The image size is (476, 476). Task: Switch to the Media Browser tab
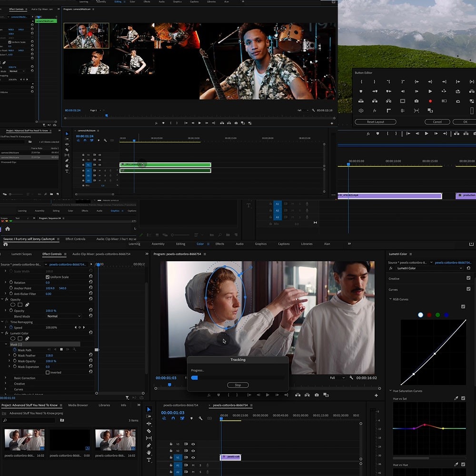(78, 405)
